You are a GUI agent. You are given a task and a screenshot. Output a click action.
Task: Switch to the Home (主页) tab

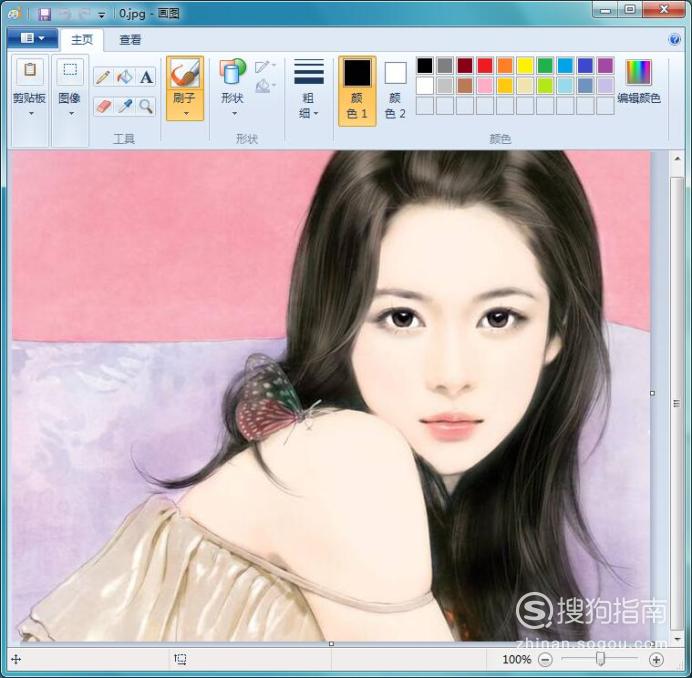click(x=82, y=40)
